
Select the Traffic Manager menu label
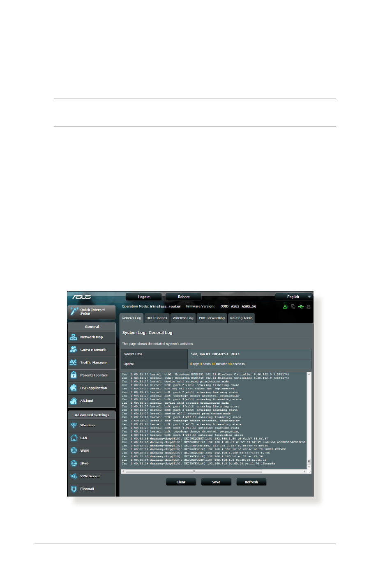94,363
